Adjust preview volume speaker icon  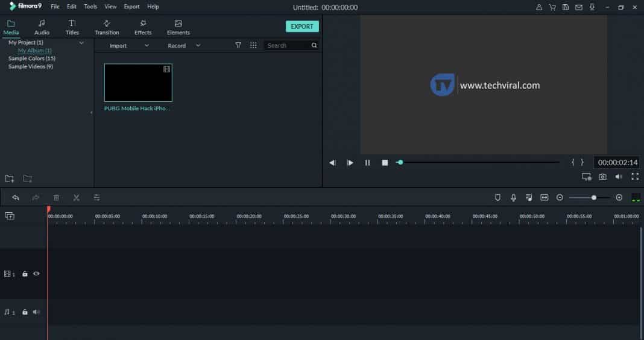point(619,177)
